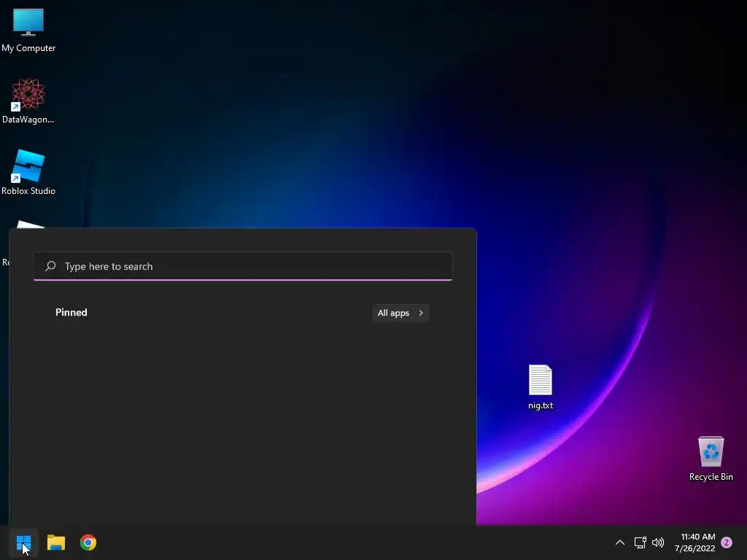This screenshot has height=560, width=747.
Task: Select the nig.txt file on desktop
Action: [x=541, y=386]
